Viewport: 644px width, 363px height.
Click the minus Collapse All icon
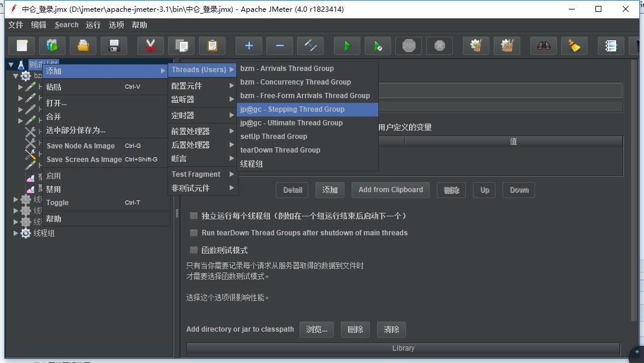pyautogui.click(x=279, y=46)
